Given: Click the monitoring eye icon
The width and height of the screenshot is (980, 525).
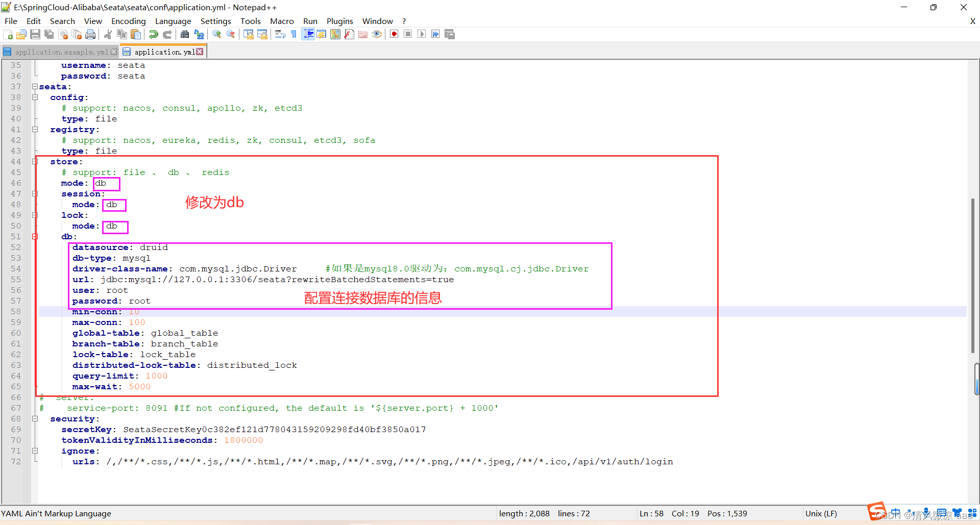Looking at the screenshot, I should click(377, 34).
